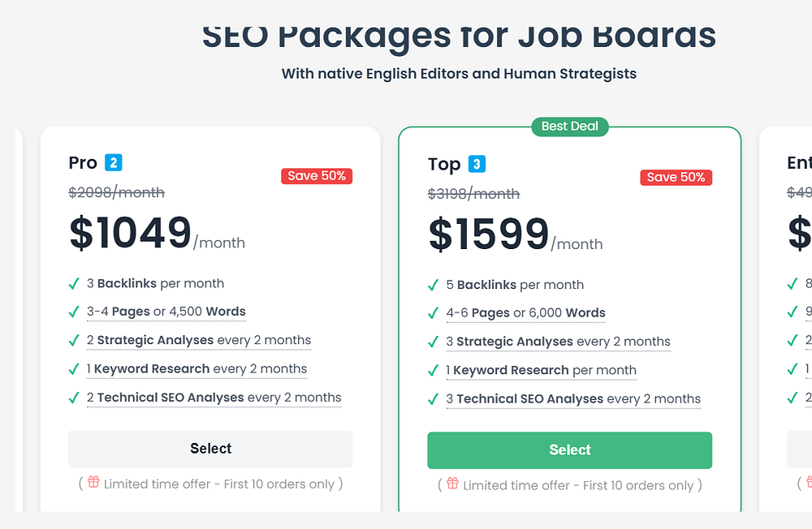Click the Best Deal badge on Top plan
The width and height of the screenshot is (812, 529).
coord(569,127)
